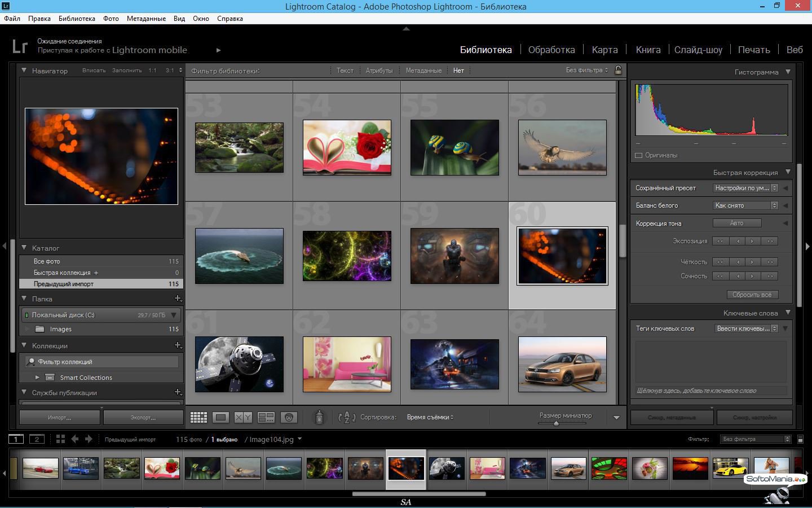Select the secondary display button 2
This screenshot has width=812, height=508.
pyautogui.click(x=37, y=439)
